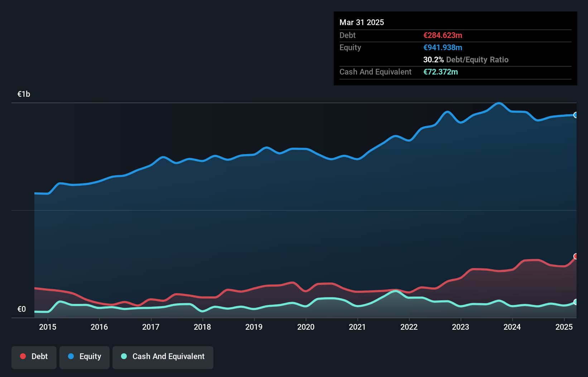Click the 2024 x-axis label
Viewport: 588px width, 377px height.
[512, 327]
